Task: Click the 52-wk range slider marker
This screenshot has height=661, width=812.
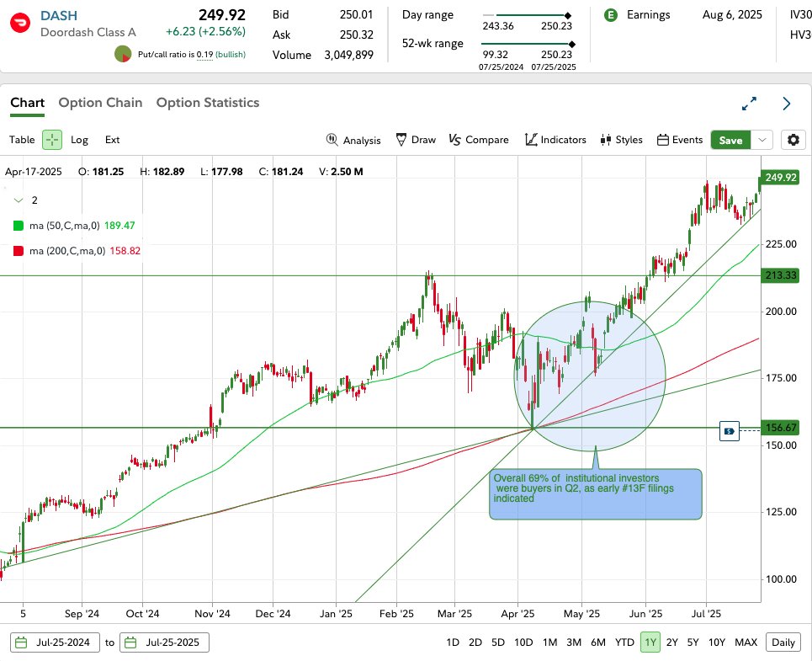Action: point(571,45)
